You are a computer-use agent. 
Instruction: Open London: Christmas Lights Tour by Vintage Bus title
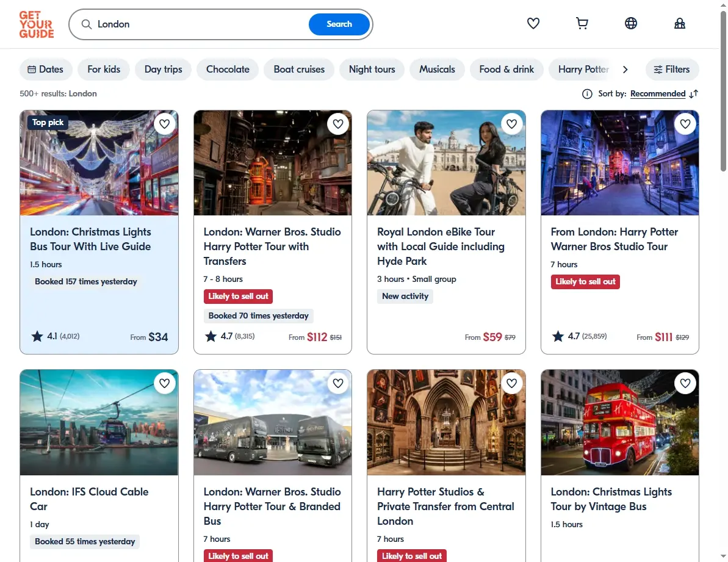(x=611, y=499)
